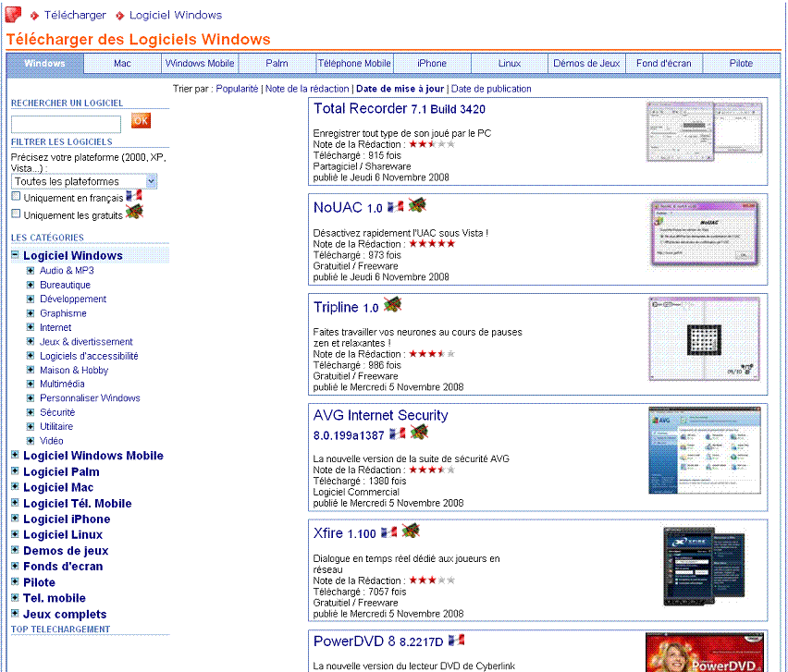Click the software search input field

tap(66, 124)
